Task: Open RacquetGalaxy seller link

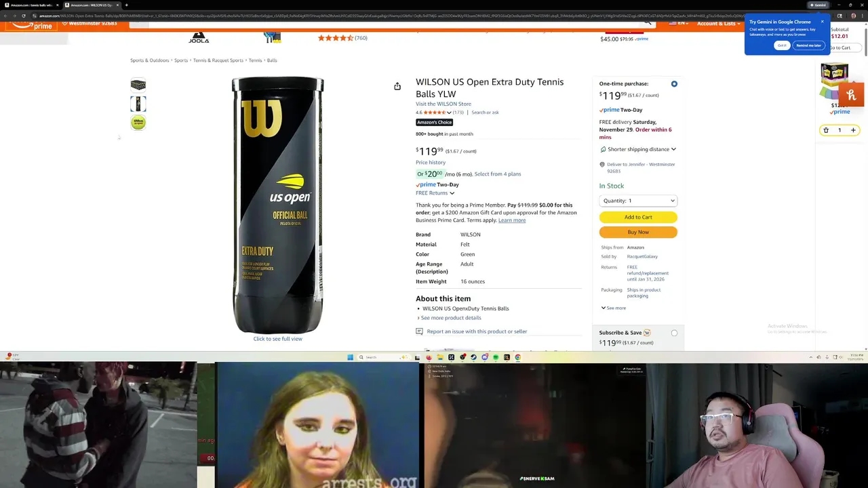Action: [x=642, y=257]
